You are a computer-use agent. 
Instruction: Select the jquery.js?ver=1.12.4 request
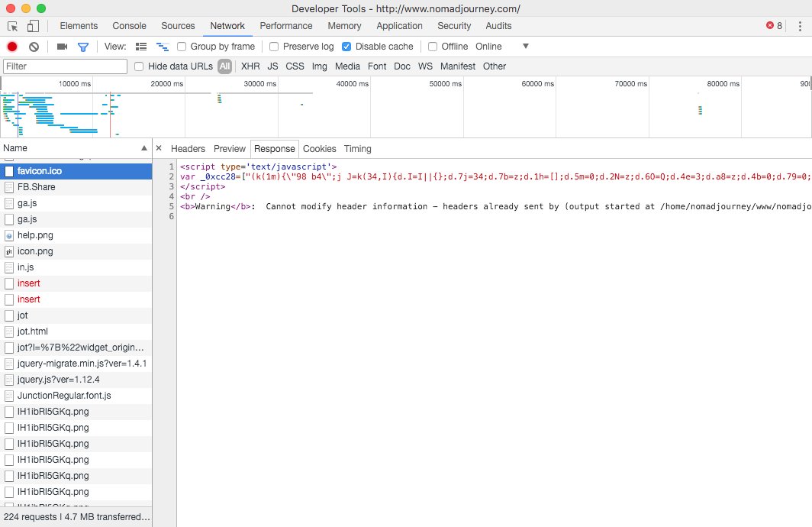(x=59, y=380)
